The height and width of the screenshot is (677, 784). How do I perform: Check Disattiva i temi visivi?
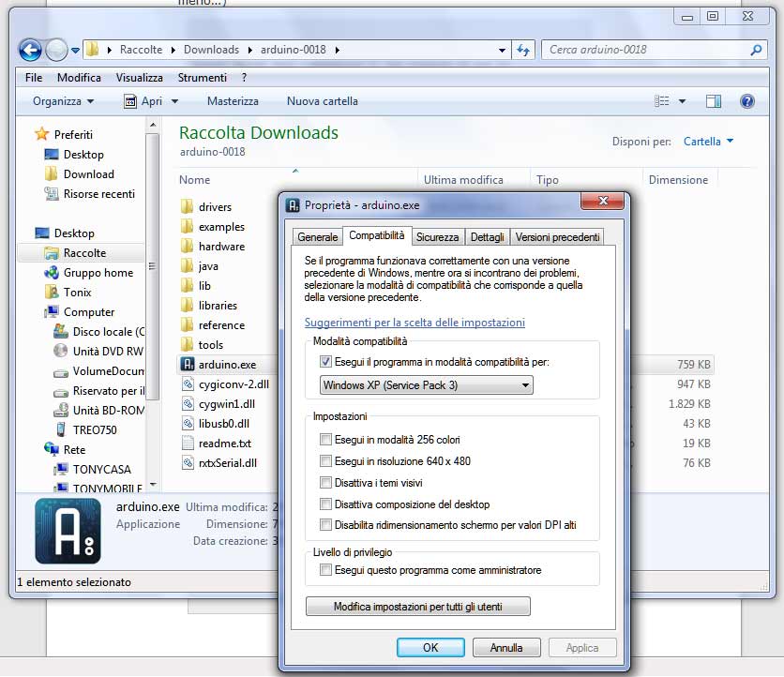(325, 483)
